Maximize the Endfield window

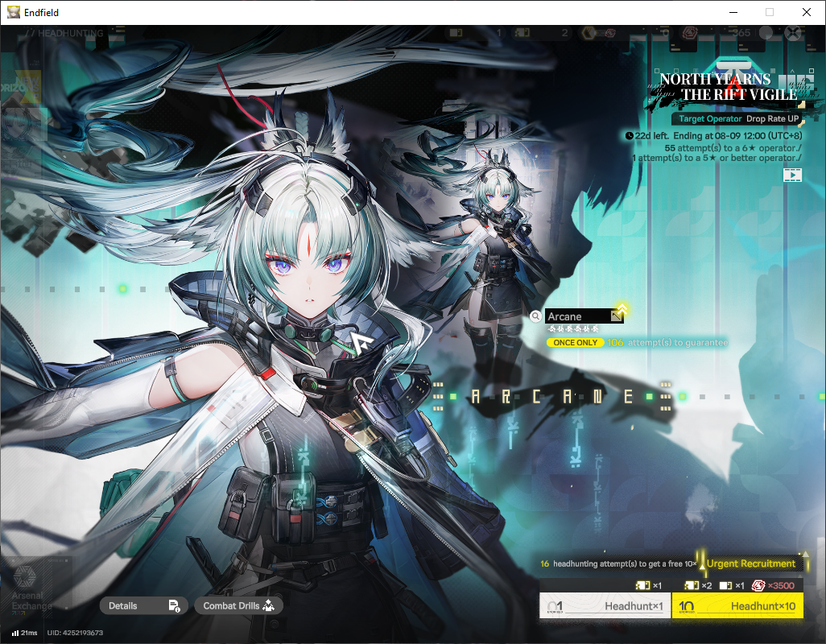point(770,12)
